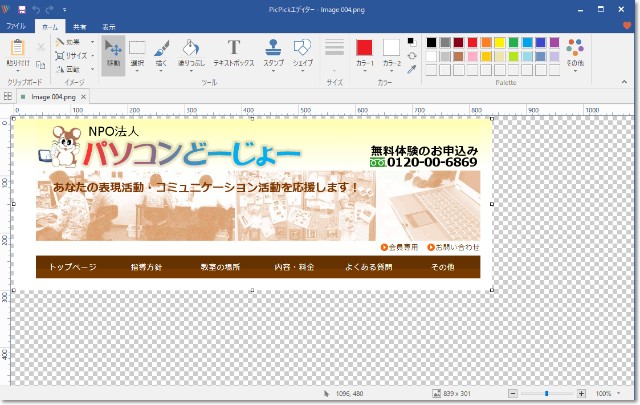Expand the 効果 (Effects) dropdown

(75, 42)
